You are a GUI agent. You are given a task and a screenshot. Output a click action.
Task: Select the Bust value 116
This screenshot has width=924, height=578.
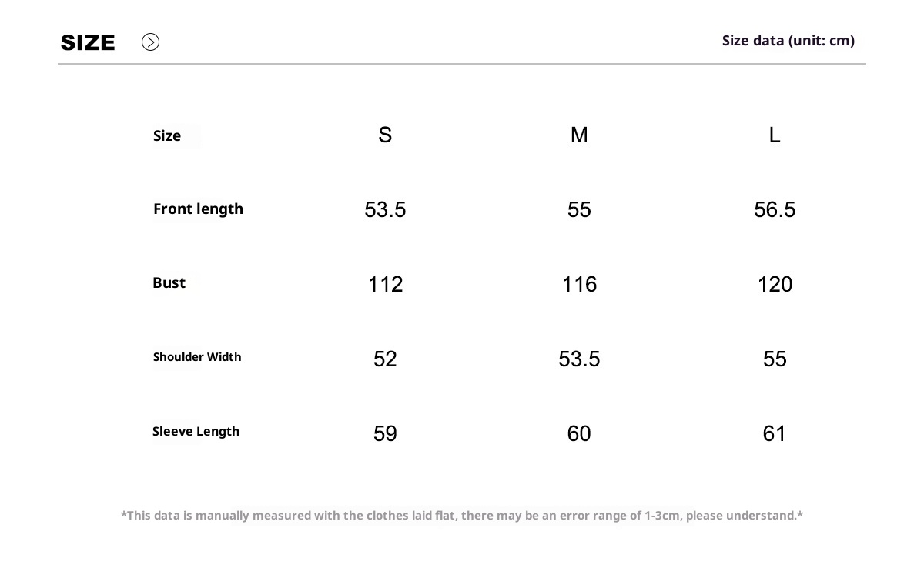coord(579,285)
